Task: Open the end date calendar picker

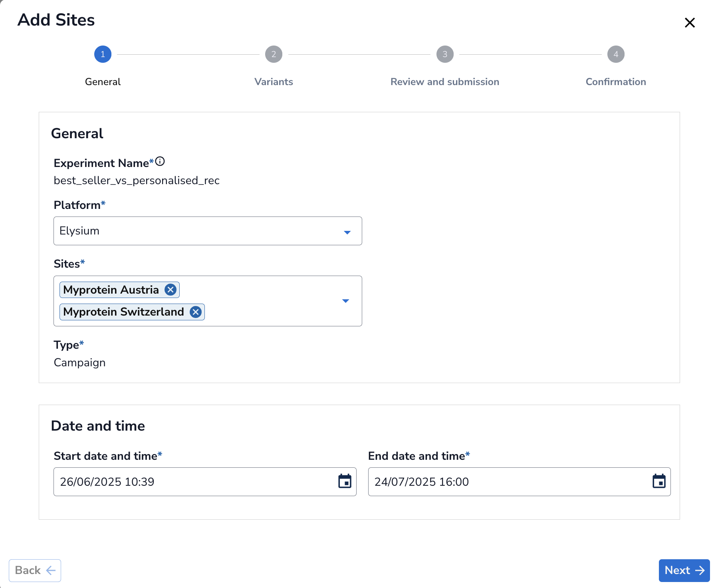Action: pyautogui.click(x=659, y=481)
